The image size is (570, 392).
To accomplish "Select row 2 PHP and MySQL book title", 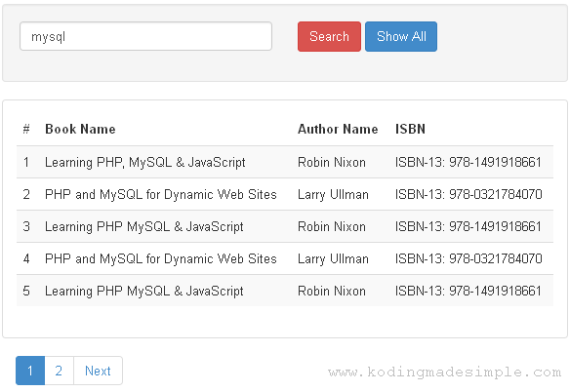I will pyautogui.click(x=161, y=194).
